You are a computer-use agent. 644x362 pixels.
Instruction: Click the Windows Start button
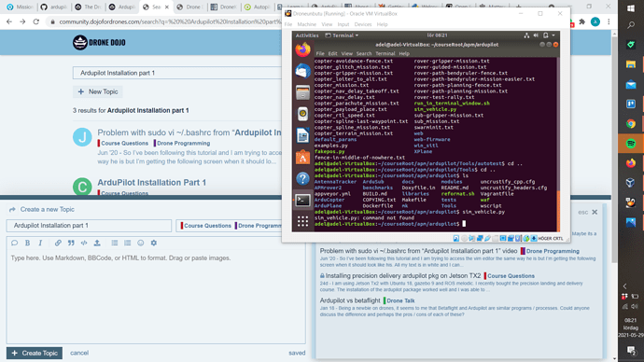point(631,7)
